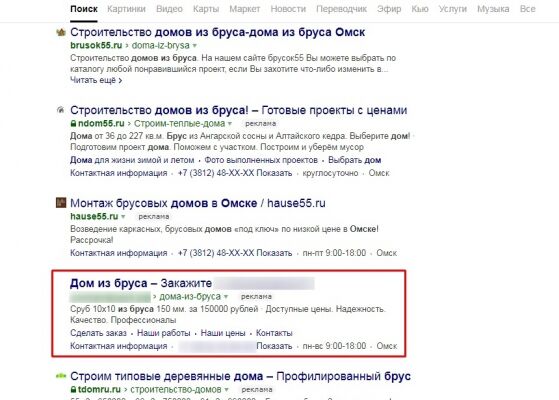Screen dimensions: 559x400
Task: Open the Поиск tab
Action: pos(84,9)
